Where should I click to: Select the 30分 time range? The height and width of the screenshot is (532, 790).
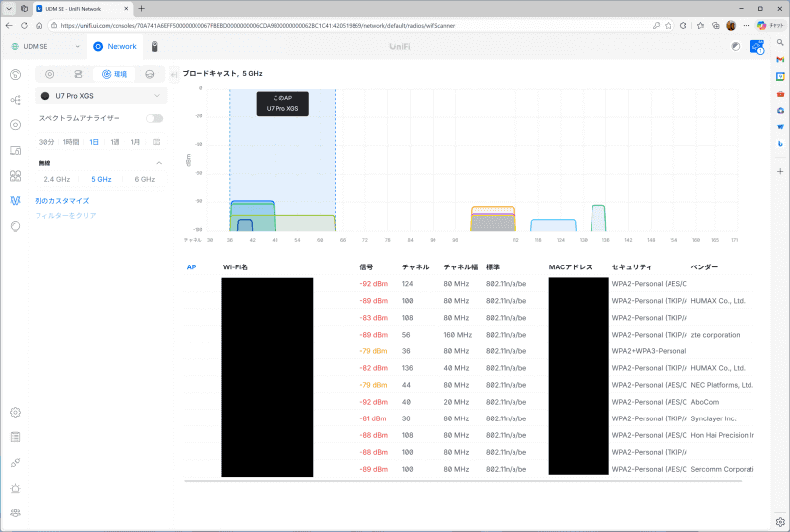pos(46,142)
